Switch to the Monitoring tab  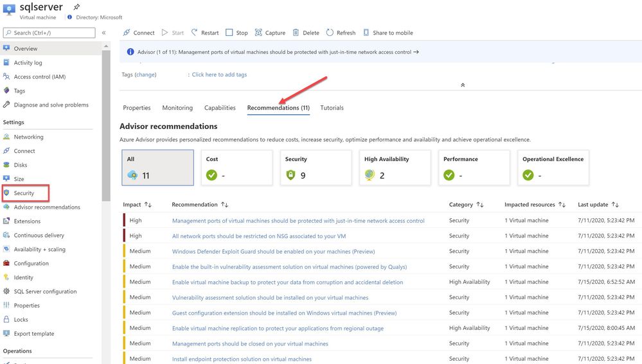(177, 108)
